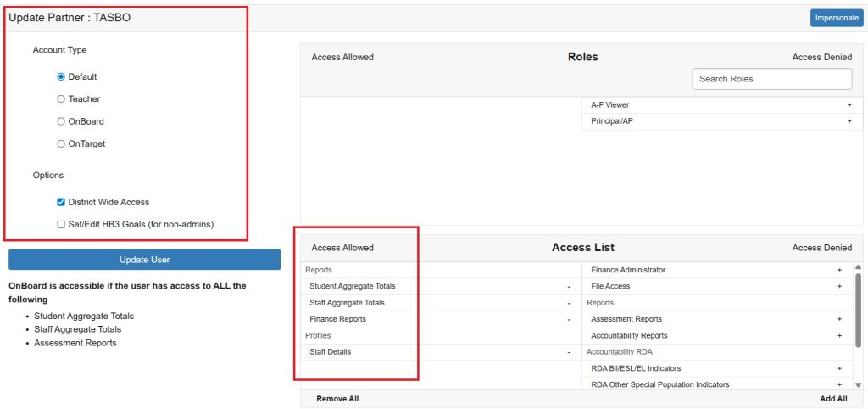The image size is (868, 409).
Task: Add RDA Bil/ESL/EL Indicators with plus icon
Action: tap(839, 369)
